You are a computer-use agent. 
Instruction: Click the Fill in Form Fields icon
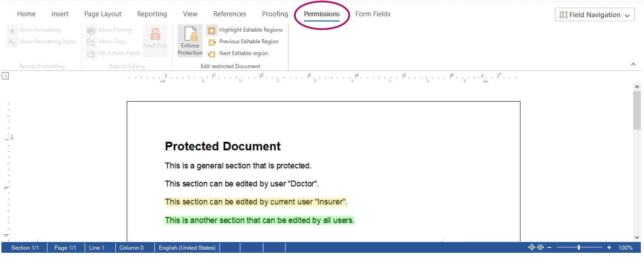click(91, 53)
